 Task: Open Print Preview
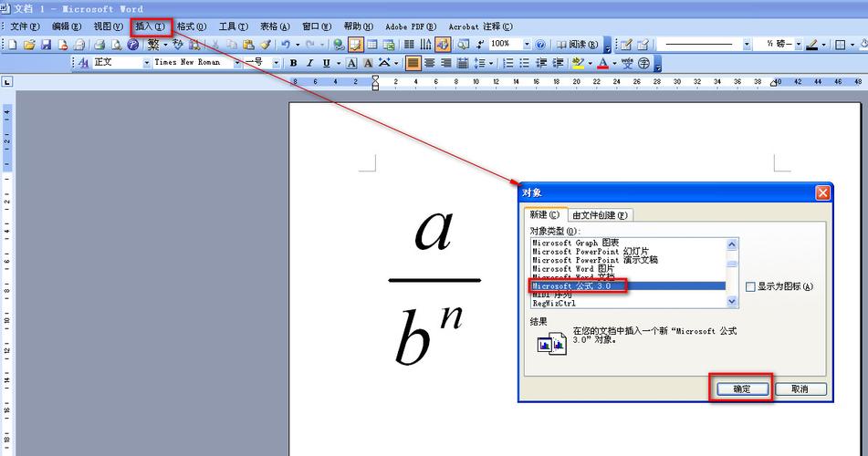116,45
